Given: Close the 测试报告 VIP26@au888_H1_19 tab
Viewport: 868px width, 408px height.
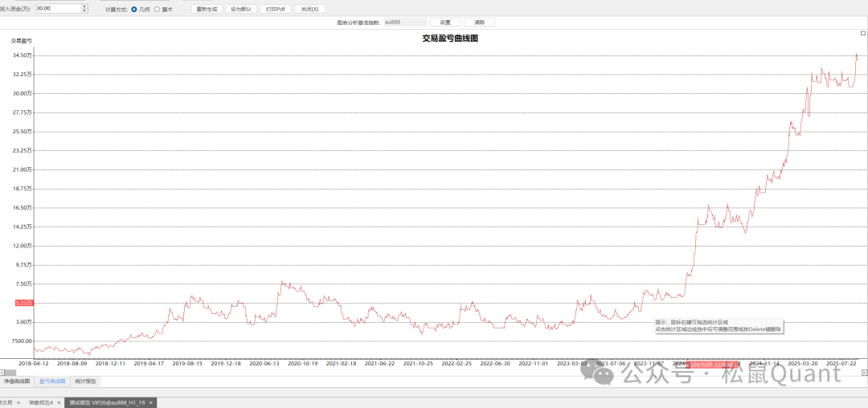Looking at the screenshot, I should pos(151,402).
